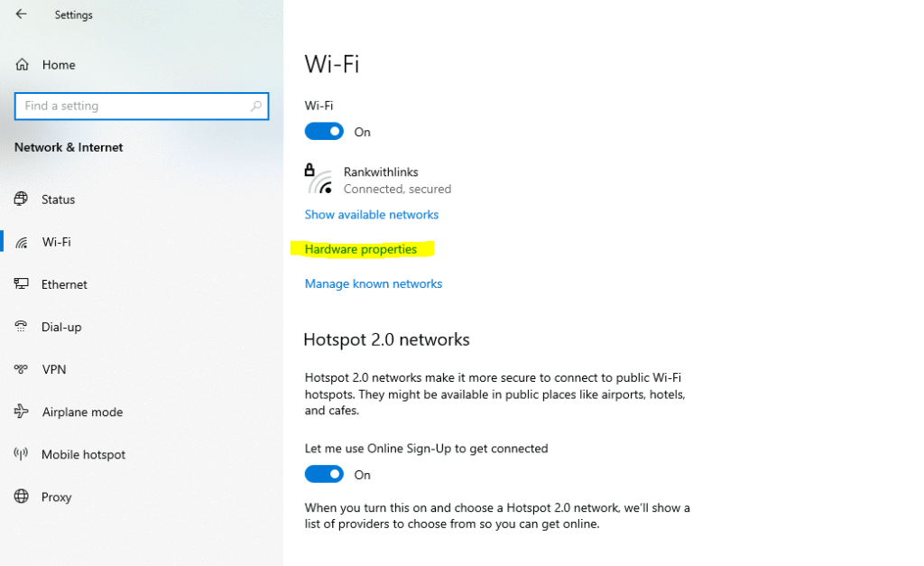Screen dimensions: 924x566
Task: Open the Hardware properties link
Action: pos(361,249)
